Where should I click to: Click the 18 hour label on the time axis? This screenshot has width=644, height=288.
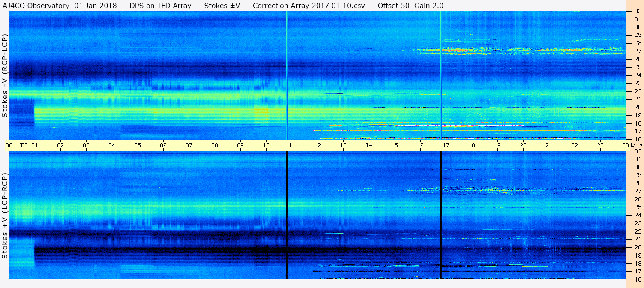tap(472, 145)
